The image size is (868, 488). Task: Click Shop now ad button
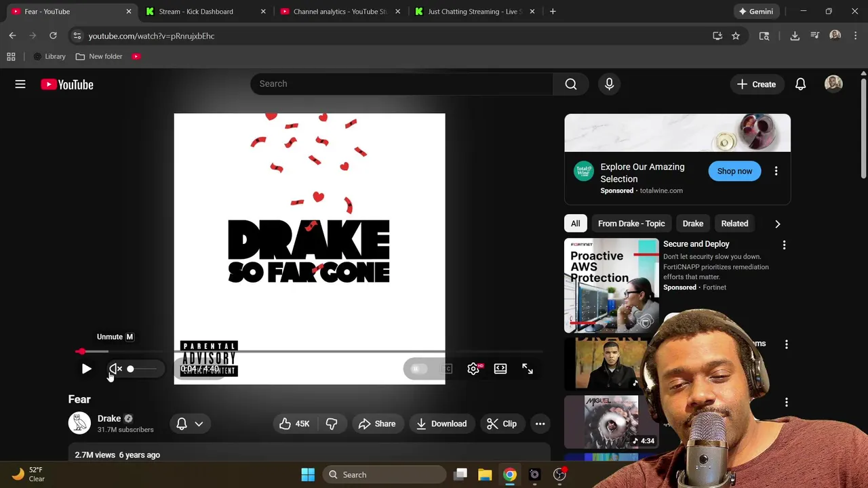point(734,171)
